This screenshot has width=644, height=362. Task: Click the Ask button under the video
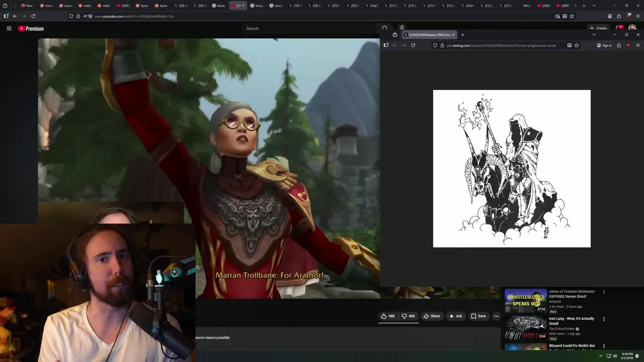tap(455, 316)
